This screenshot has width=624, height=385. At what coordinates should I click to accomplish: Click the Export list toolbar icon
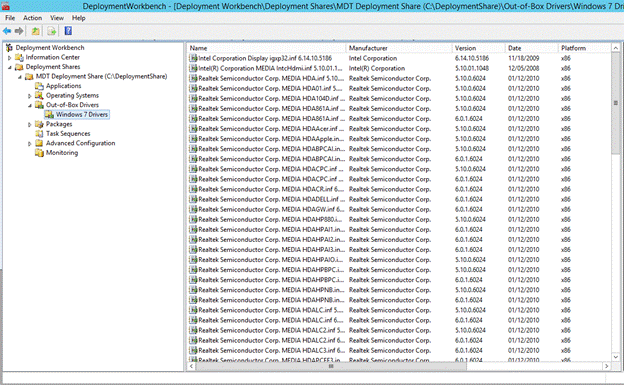pyautogui.click(x=51, y=31)
